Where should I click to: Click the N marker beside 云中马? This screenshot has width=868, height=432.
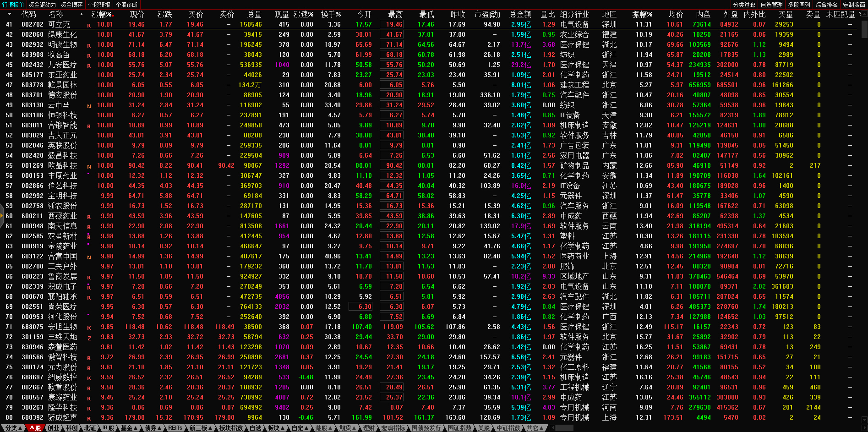89,106
